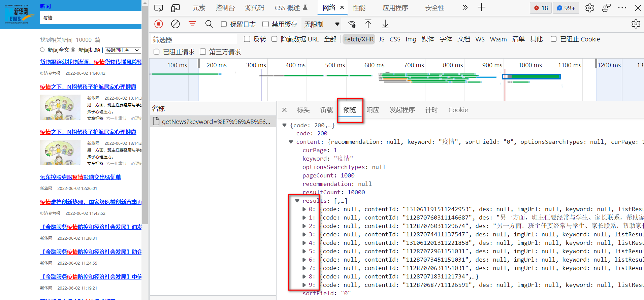This screenshot has height=300, width=644.
Task: Enable 禁用缓存 checkbox
Action: point(265,24)
